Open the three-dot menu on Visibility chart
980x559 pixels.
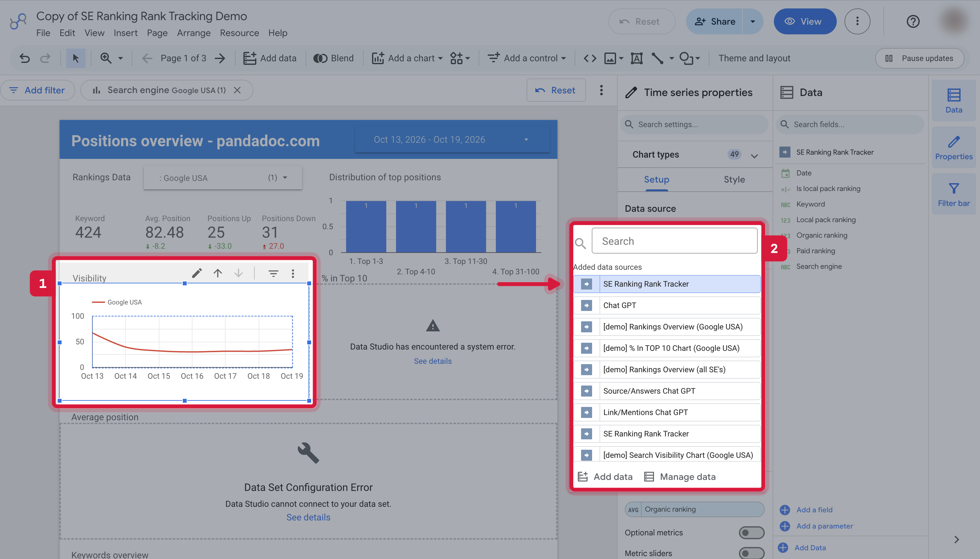293,273
